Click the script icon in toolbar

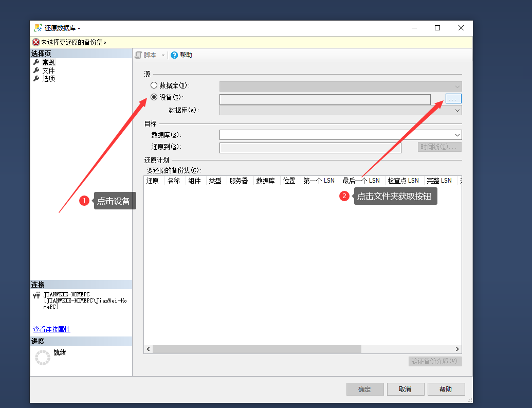coord(138,55)
